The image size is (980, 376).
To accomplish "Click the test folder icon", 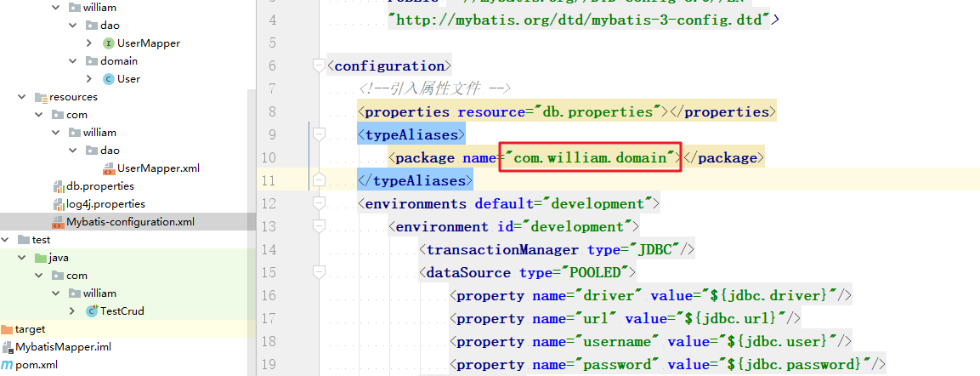I will click(24, 240).
